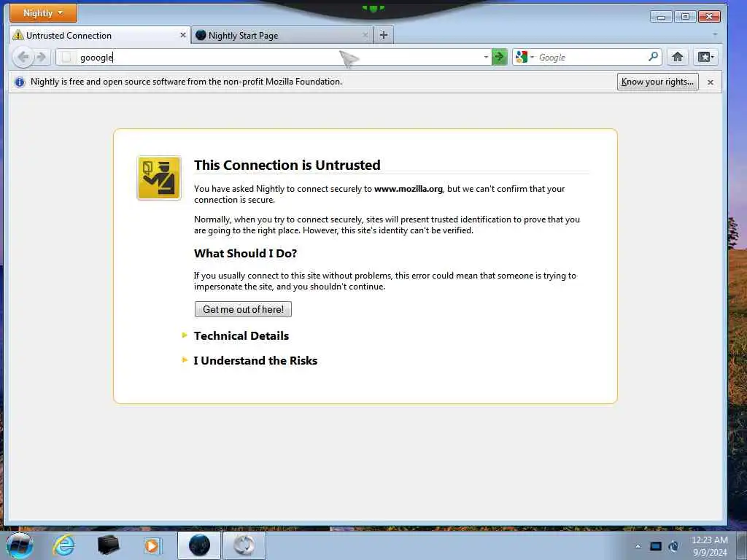Close the Nightly browser window
The height and width of the screenshot is (560, 747).
[x=709, y=16]
